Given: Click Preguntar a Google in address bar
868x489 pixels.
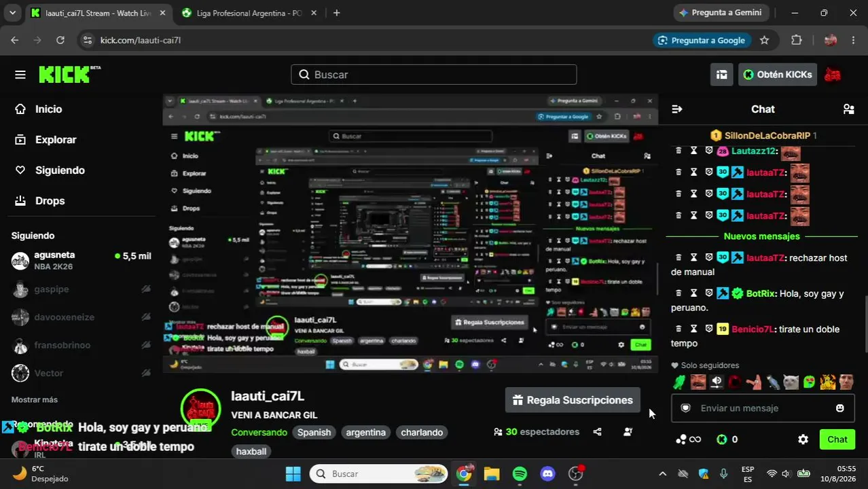Looking at the screenshot, I should point(702,40).
